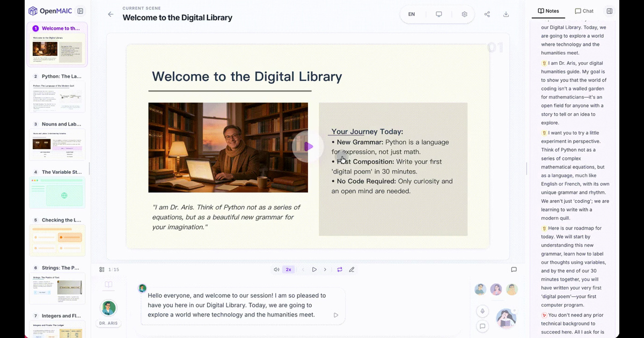Play the lesson from the toolbar
This screenshot has height=338, width=644.
tap(314, 269)
